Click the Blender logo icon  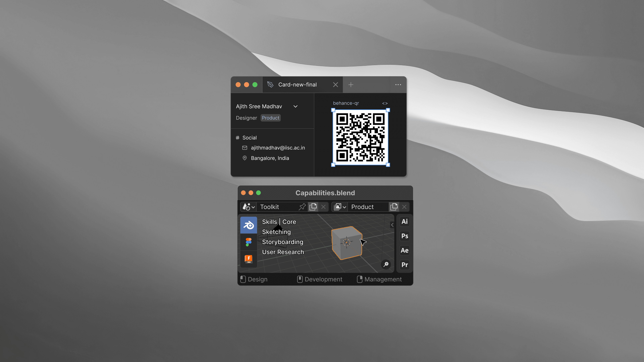pos(249,225)
